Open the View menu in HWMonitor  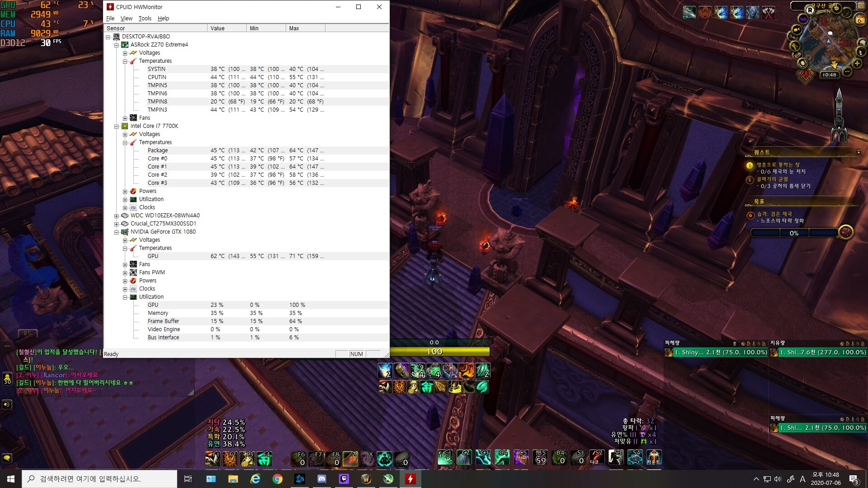pyautogui.click(x=127, y=19)
